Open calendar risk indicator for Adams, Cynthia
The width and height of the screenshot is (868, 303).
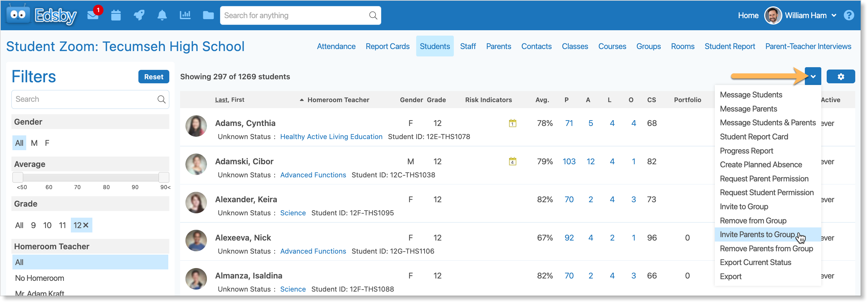pos(512,123)
